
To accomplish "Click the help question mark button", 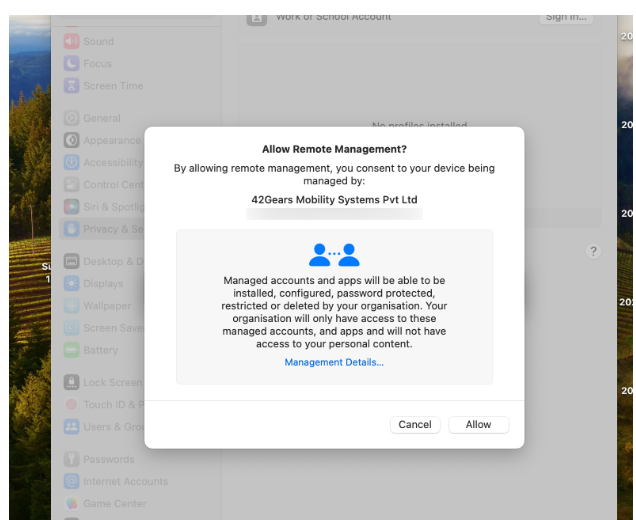I will [x=593, y=251].
